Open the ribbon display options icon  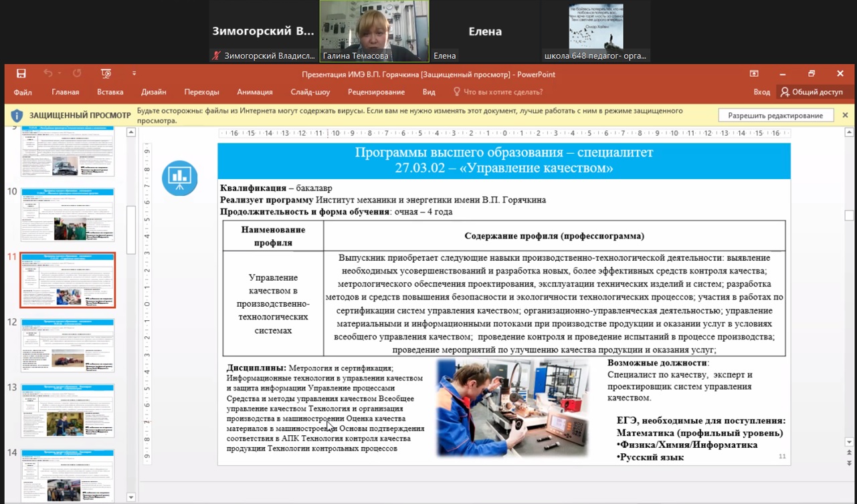pos(754,74)
